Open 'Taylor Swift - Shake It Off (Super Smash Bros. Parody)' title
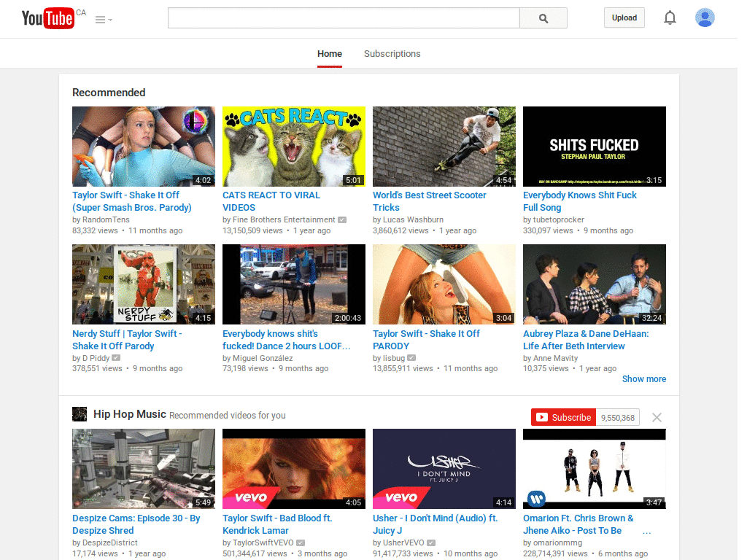This screenshot has width=747, height=560. [132, 201]
